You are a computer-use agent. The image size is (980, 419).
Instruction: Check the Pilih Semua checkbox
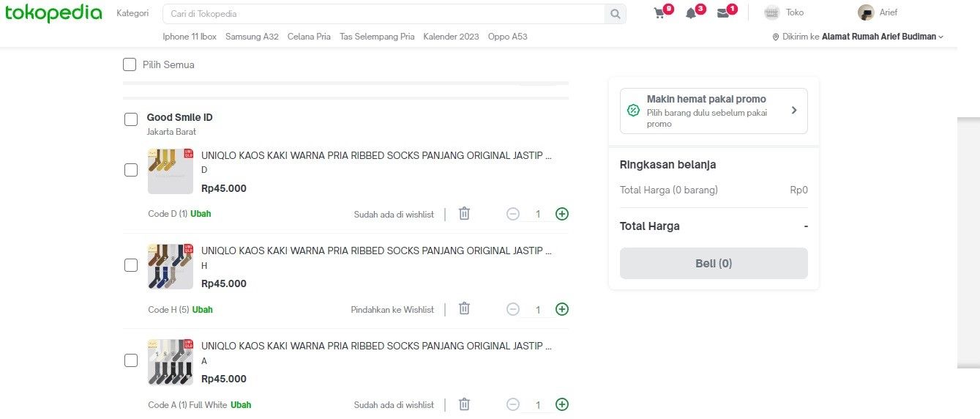tap(130, 64)
